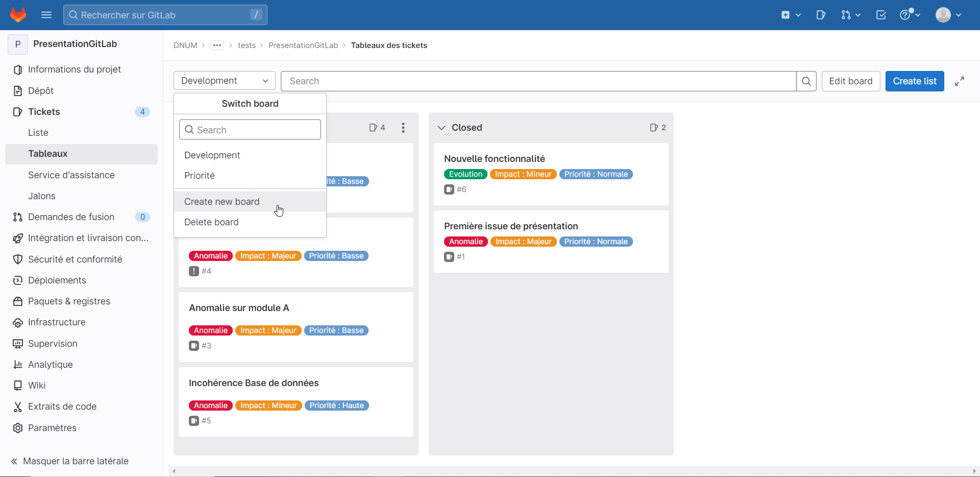Hide the sidebar with Masquer la barre latérale

point(69,461)
